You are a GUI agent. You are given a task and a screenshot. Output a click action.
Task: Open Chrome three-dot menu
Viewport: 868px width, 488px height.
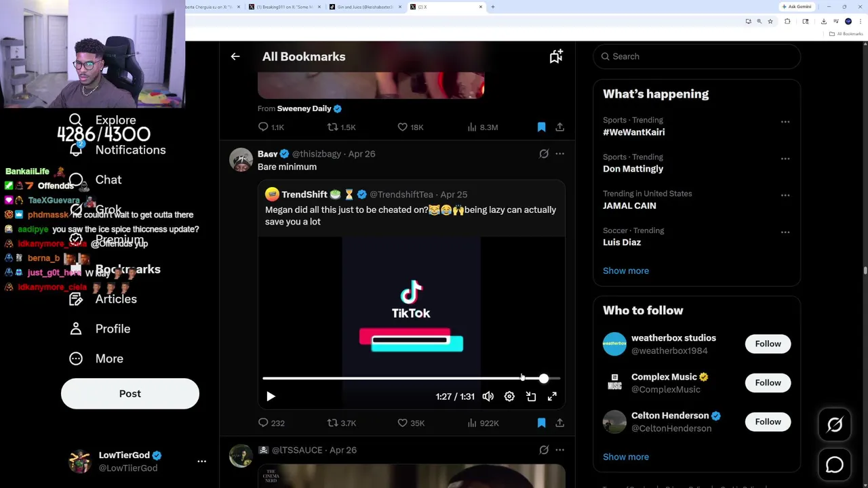point(861,22)
